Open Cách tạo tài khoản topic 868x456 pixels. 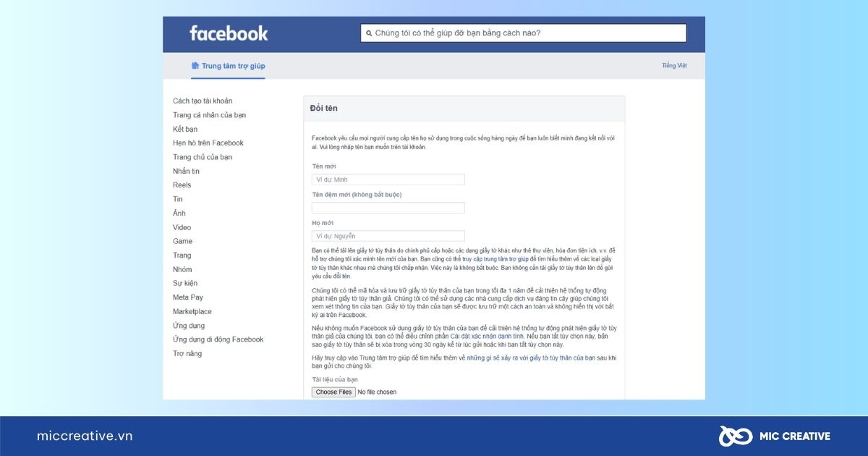tap(203, 101)
